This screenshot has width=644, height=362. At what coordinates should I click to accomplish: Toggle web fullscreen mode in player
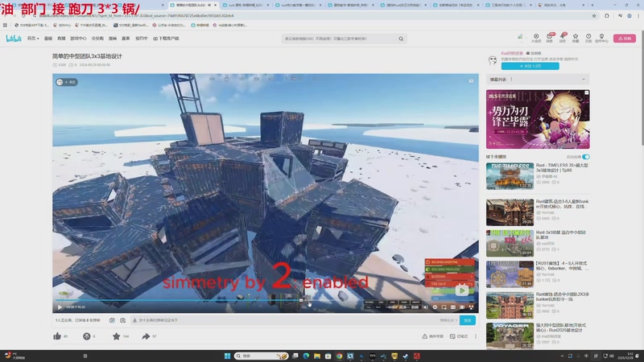(462, 307)
